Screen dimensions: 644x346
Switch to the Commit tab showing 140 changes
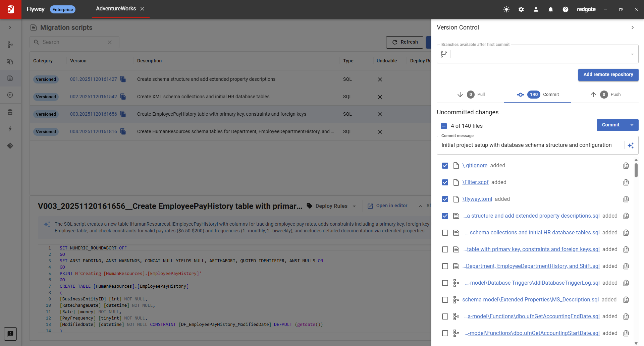[537, 95]
